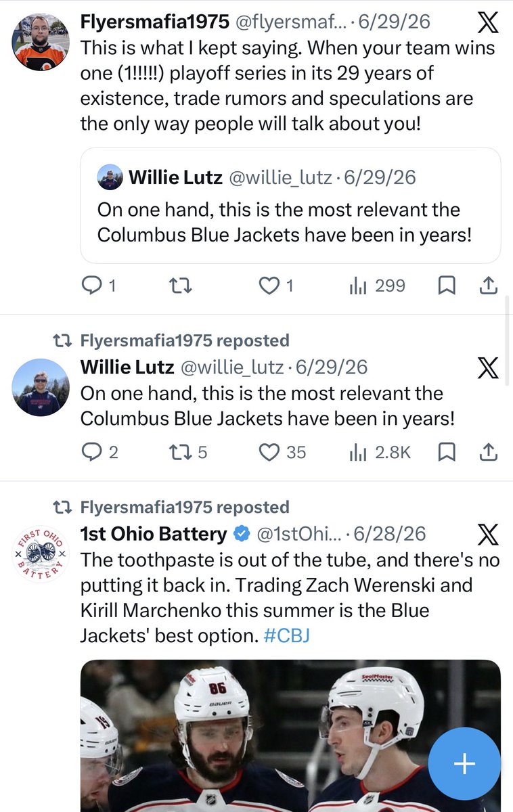Share Flyersmafia1975's quote tweet
This screenshot has width=513, height=812.
point(489,286)
